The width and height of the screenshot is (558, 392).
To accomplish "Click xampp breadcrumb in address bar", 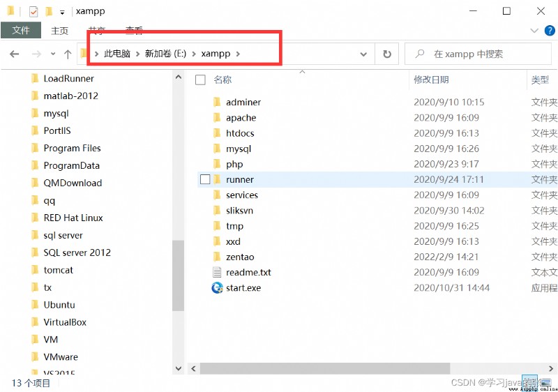I will click(216, 54).
